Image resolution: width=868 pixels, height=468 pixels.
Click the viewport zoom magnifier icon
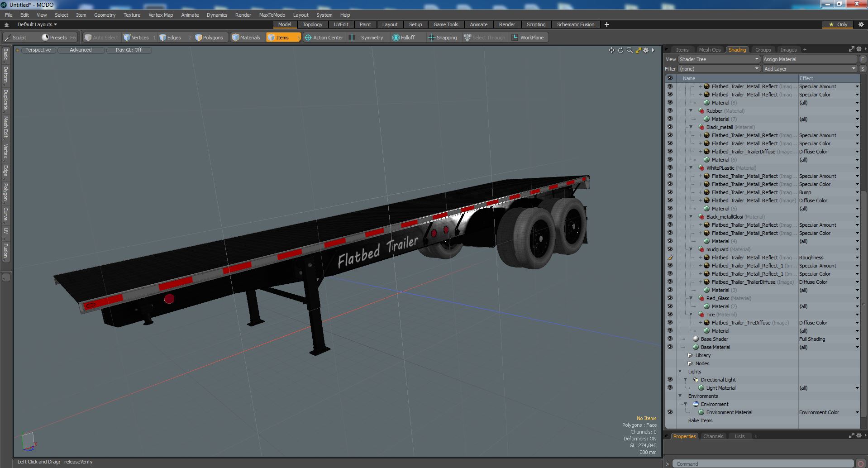click(630, 50)
